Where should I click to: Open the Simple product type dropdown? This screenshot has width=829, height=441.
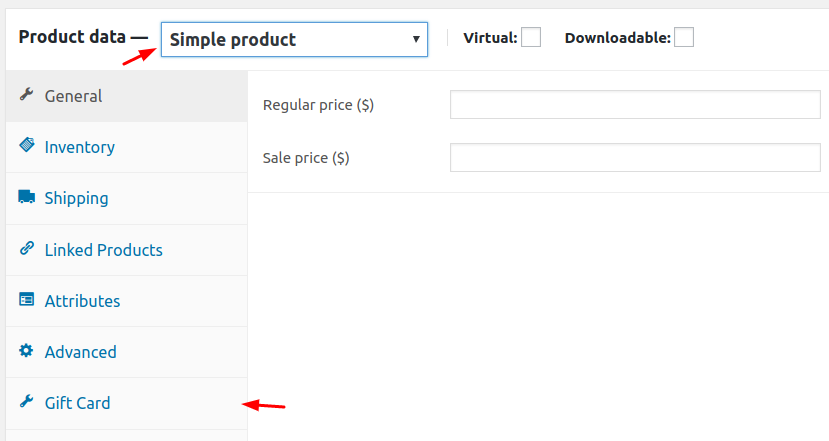coord(294,40)
